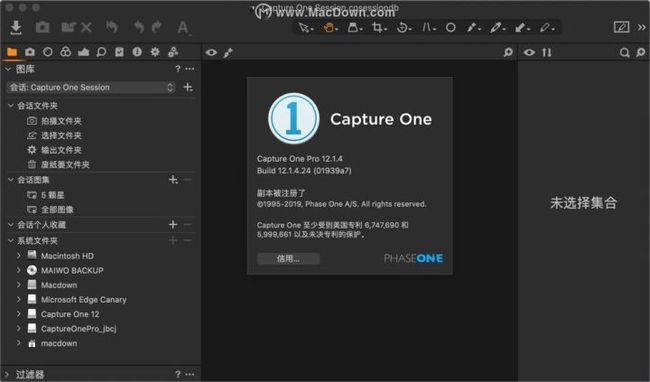
Task: Switch to the Details magnifier tool tab
Action: [x=101, y=52]
